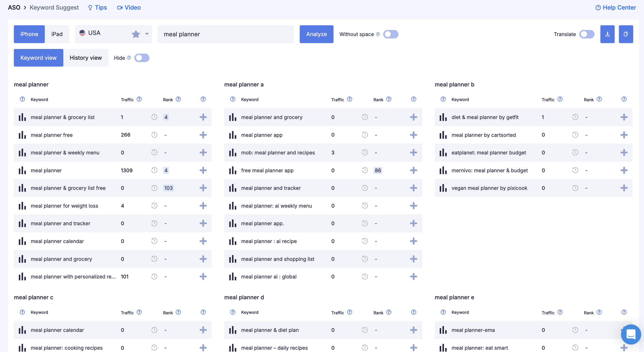644x352 pixels.
Task: Open bar chart icon for 'diet & meal planner by getfit'
Action: (x=443, y=117)
